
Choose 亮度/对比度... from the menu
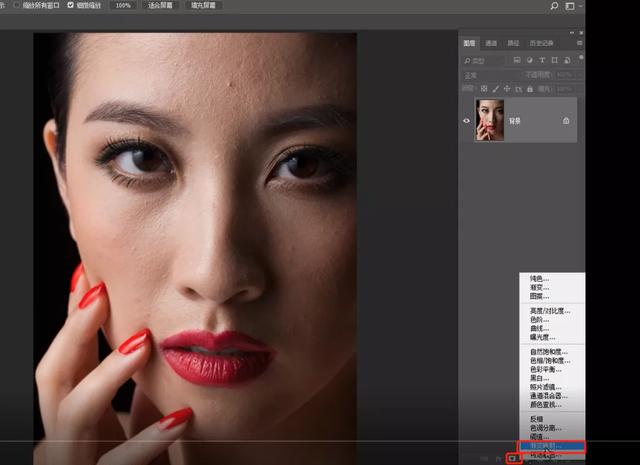[x=552, y=311]
